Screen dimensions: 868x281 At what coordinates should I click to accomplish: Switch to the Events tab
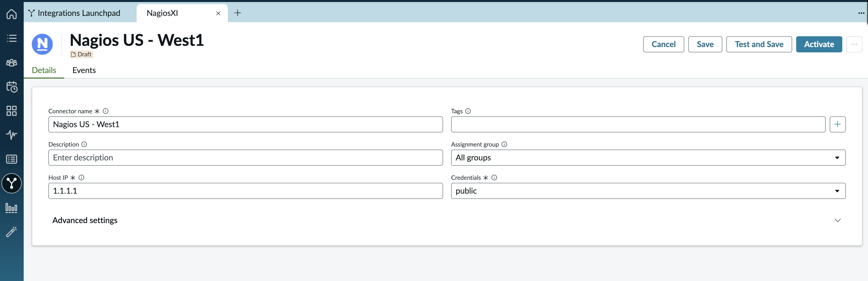[x=84, y=70]
